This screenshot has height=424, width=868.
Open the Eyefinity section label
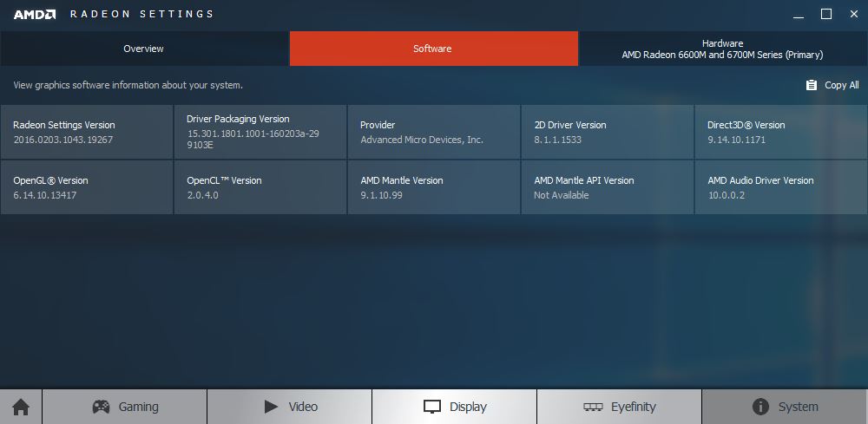(x=634, y=408)
